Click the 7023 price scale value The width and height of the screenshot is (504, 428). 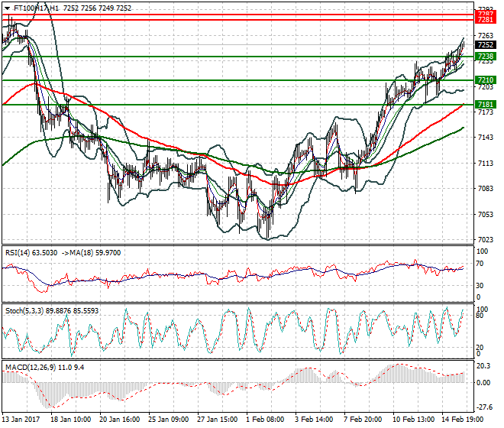(x=486, y=240)
